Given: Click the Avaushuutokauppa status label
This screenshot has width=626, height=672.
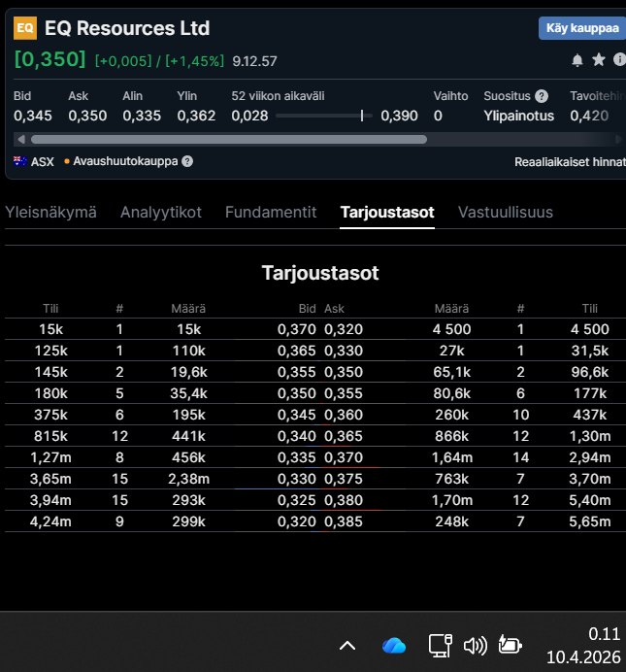Looking at the screenshot, I should (x=125, y=161).
